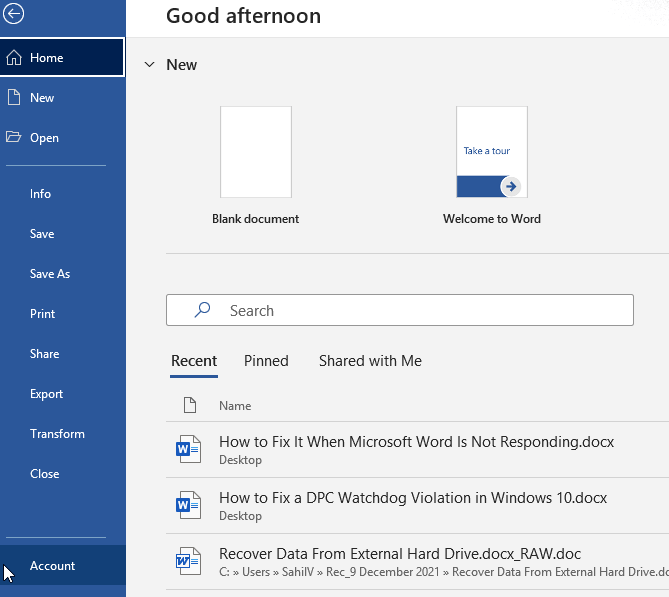Open the Account page
Screen dimensions: 669x597
point(62,565)
